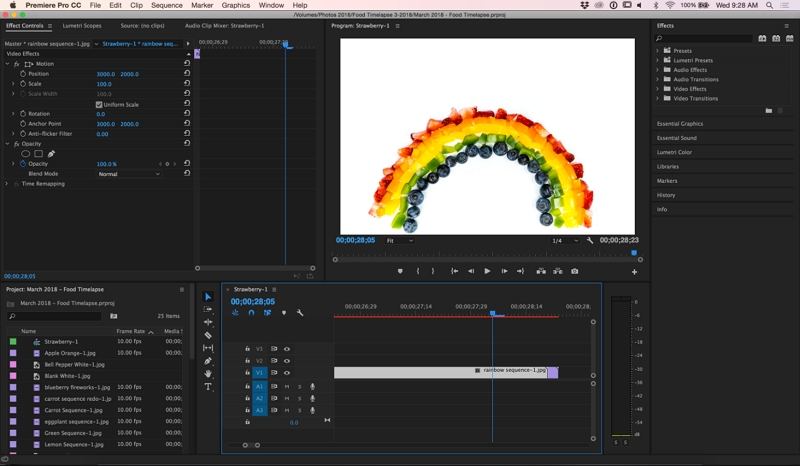The height and width of the screenshot is (466, 800).
Task: Toggle Linked Selection in timeline
Action: [267, 312]
